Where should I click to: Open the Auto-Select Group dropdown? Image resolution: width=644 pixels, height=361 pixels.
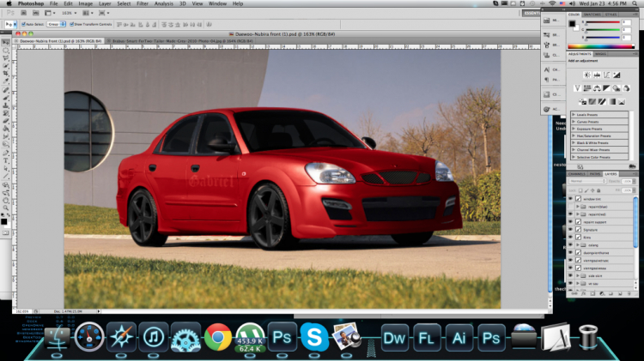click(x=57, y=24)
